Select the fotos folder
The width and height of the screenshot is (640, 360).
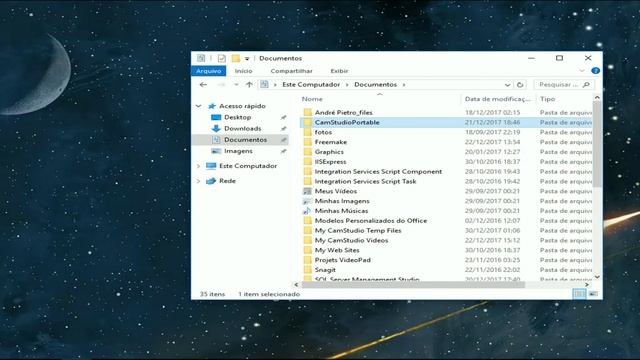click(323, 132)
